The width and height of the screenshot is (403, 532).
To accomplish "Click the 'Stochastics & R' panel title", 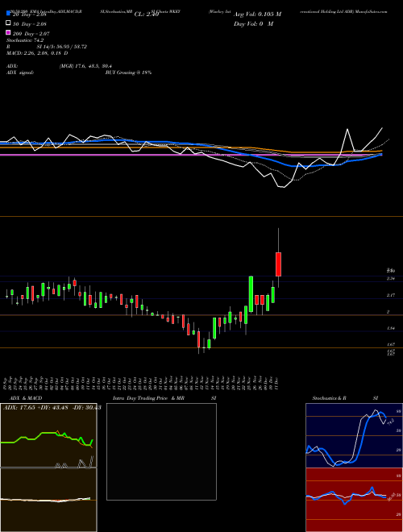I will point(330,398).
